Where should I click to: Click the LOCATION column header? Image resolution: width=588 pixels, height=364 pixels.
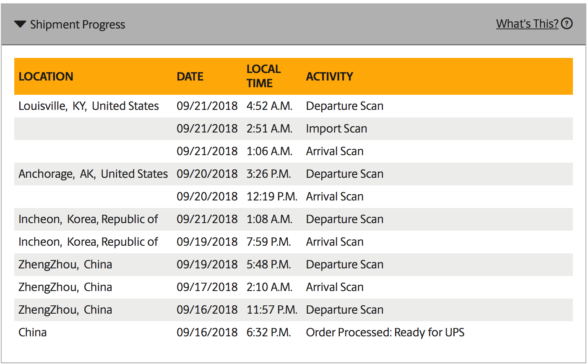coord(46,76)
